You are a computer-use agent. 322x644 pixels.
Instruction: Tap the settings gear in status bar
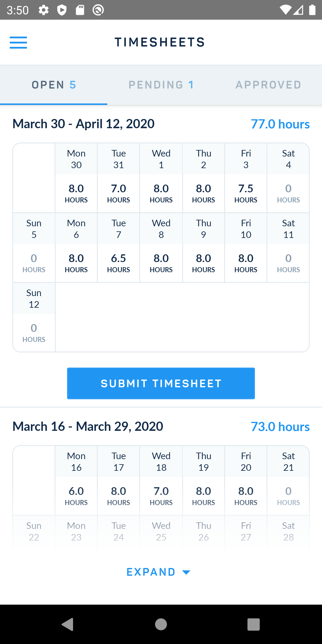coord(44,10)
